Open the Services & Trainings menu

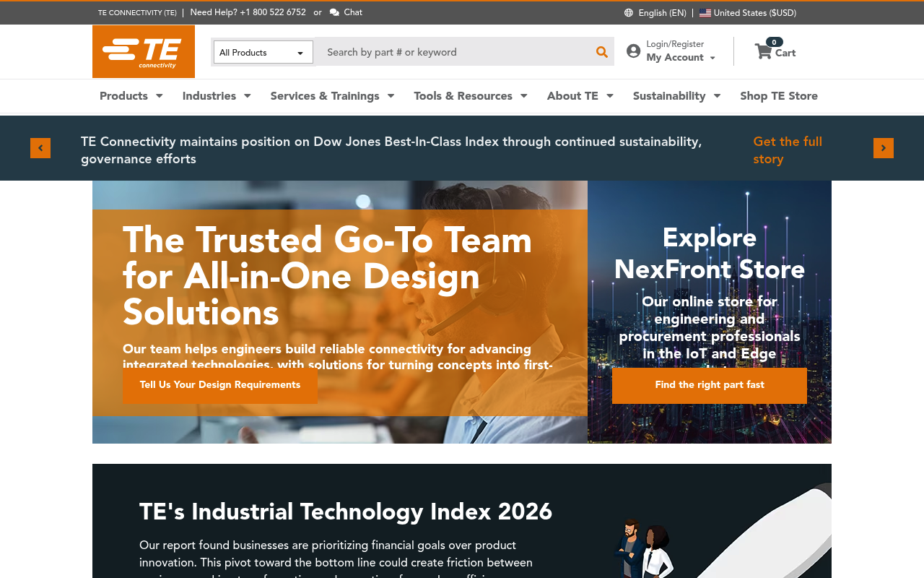click(325, 96)
